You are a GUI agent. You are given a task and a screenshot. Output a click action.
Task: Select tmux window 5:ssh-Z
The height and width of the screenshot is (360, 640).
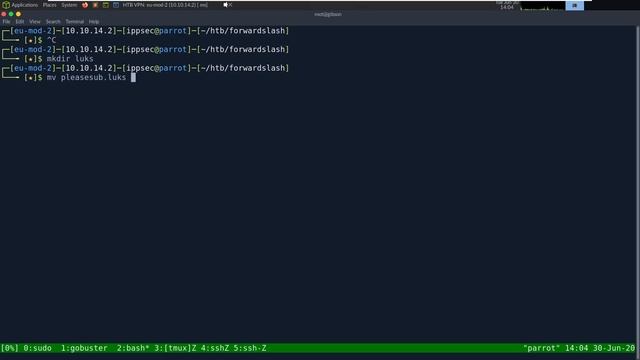pos(250,348)
